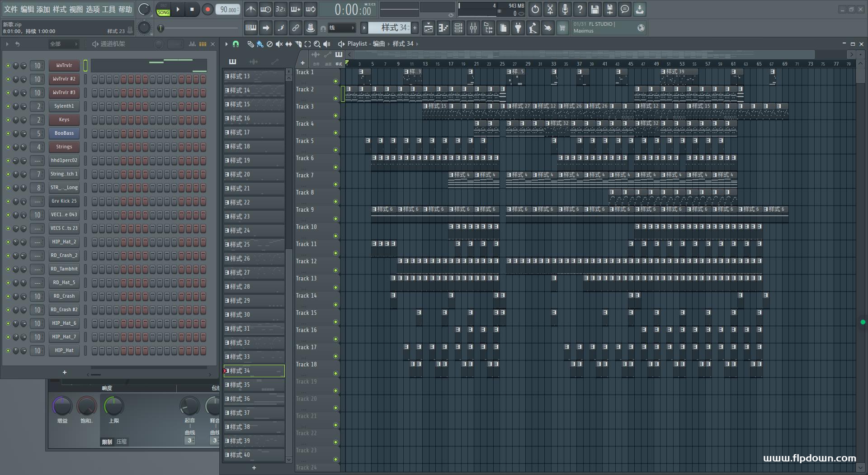The image size is (868, 475).
Task: Open the Playlist options menu arrow
Action: (x=226, y=44)
